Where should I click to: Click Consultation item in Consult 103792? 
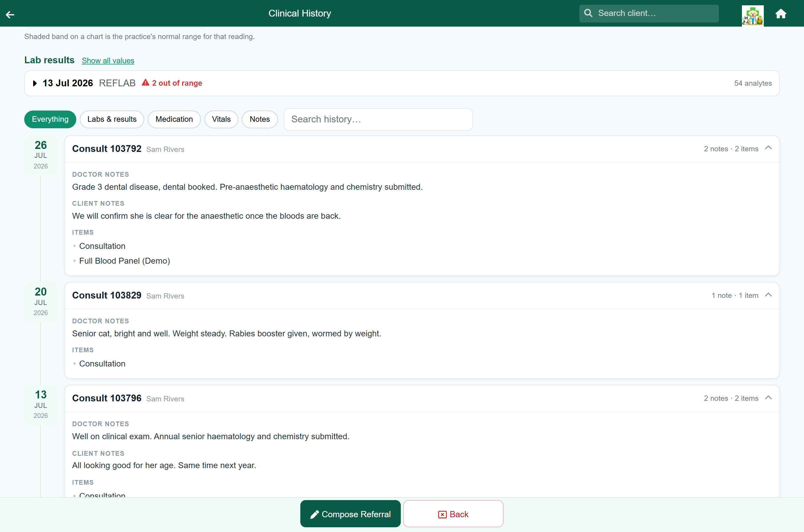102,246
